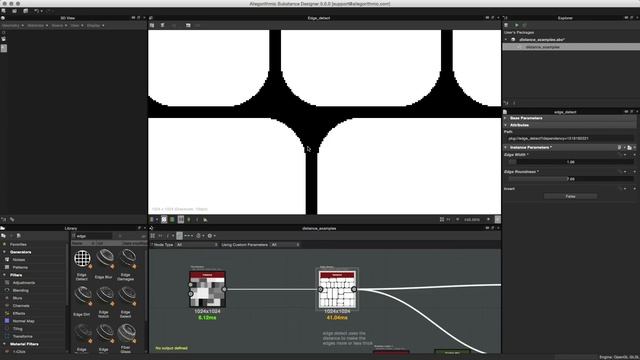Image resolution: width=640 pixels, height=360 pixels.
Task: Select the Fiber Glass library item
Action: click(x=126, y=338)
